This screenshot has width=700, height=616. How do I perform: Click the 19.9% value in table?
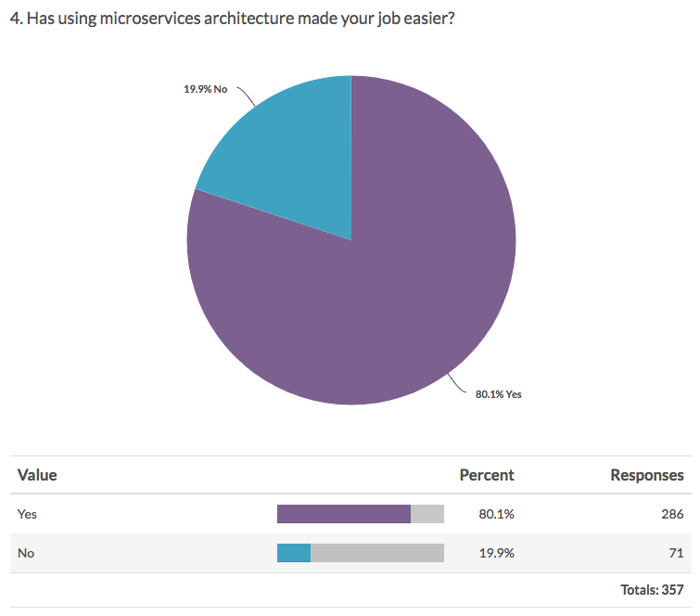pyautogui.click(x=496, y=553)
